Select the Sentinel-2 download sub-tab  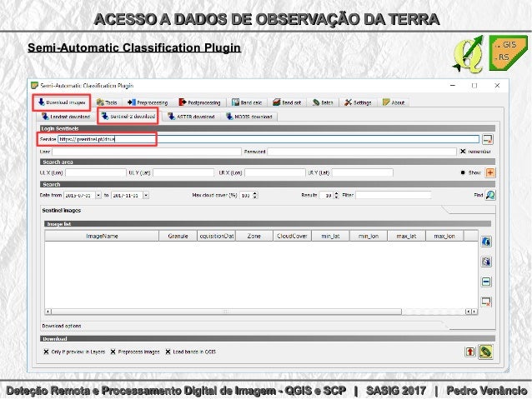128,117
